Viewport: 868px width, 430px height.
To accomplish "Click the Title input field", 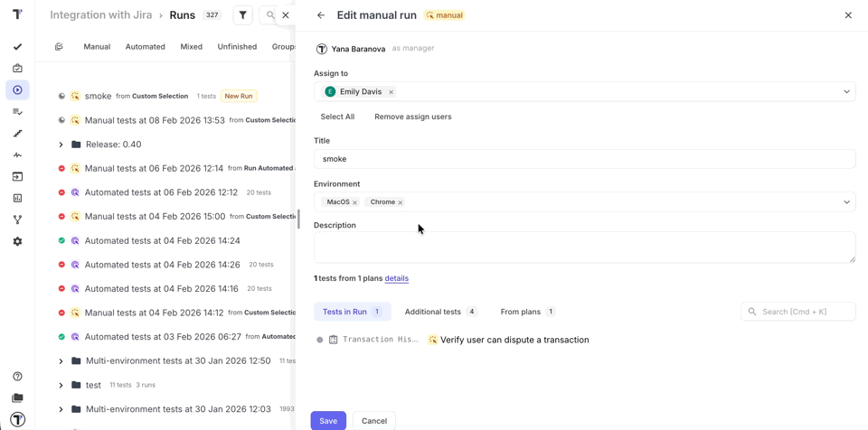I will [x=584, y=159].
